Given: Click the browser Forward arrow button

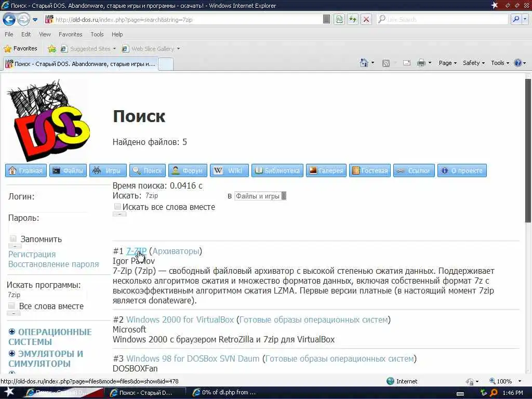Looking at the screenshot, I should click(23, 19).
